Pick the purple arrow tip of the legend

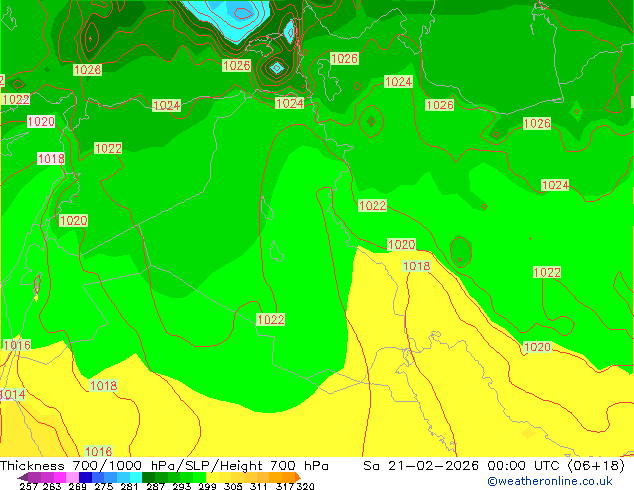click(x=22, y=477)
